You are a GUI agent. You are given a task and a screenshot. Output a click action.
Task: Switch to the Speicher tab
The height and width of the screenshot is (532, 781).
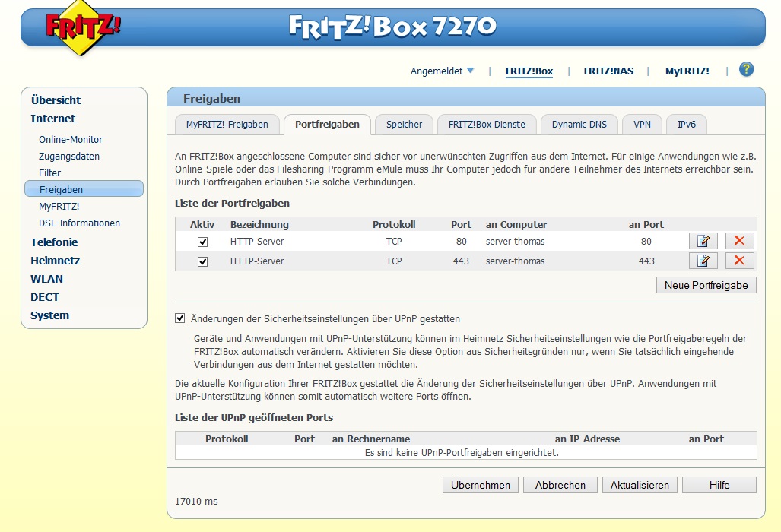404,125
